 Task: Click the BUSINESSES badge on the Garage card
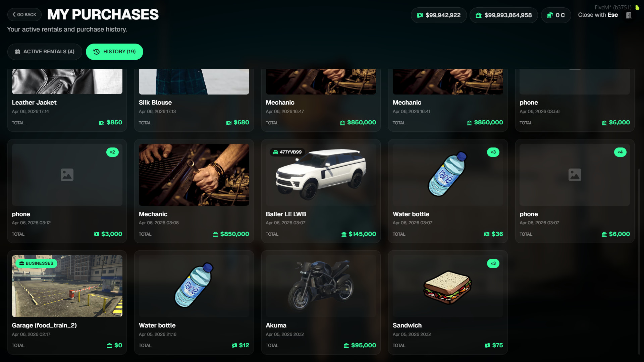36,263
